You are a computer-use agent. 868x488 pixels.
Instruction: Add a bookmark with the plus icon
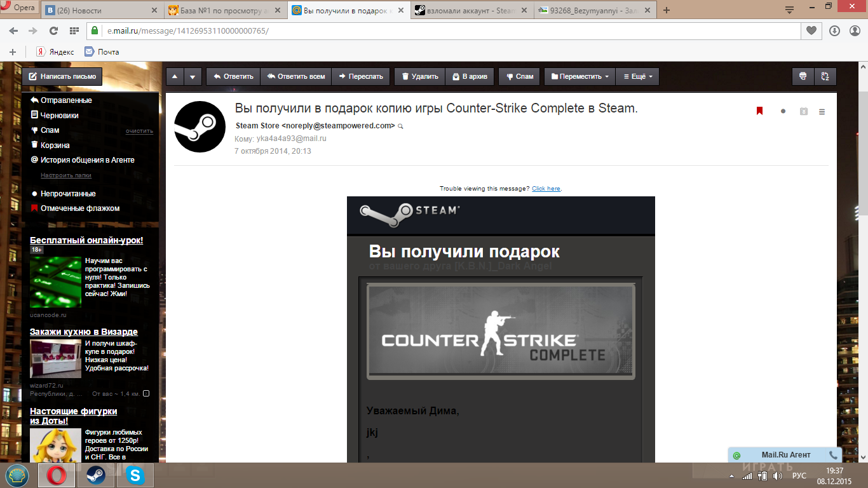[x=12, y=52]
